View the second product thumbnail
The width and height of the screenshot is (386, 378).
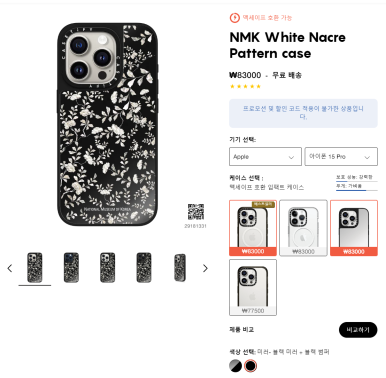(x=71, y=268)
